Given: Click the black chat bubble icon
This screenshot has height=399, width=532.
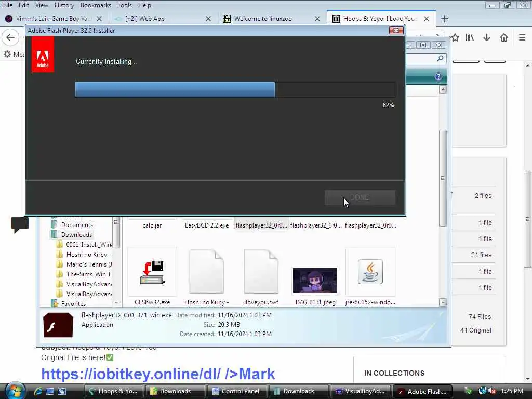Looking at the screenshot, I should coord(19,224).
